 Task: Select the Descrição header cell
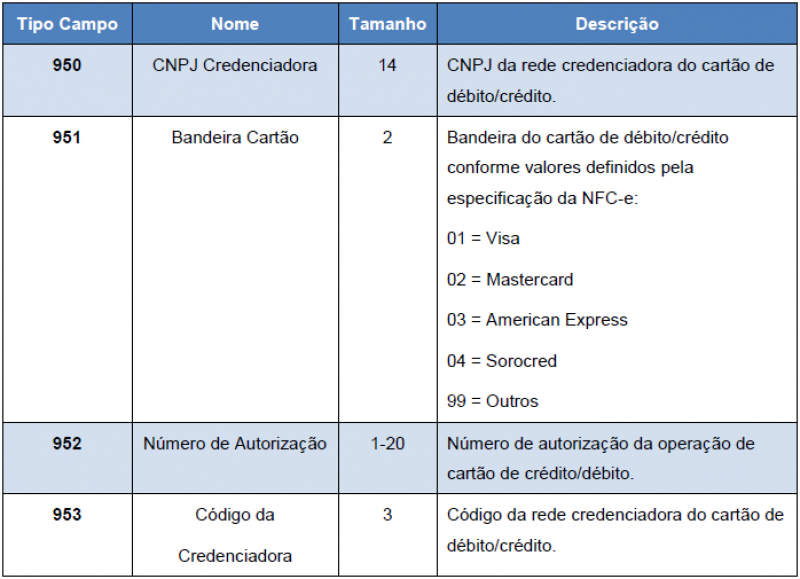[617, 24]
